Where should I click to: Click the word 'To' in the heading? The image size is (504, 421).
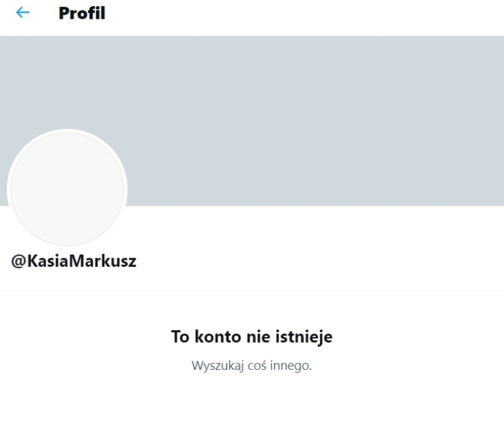[x=180, y=337]
